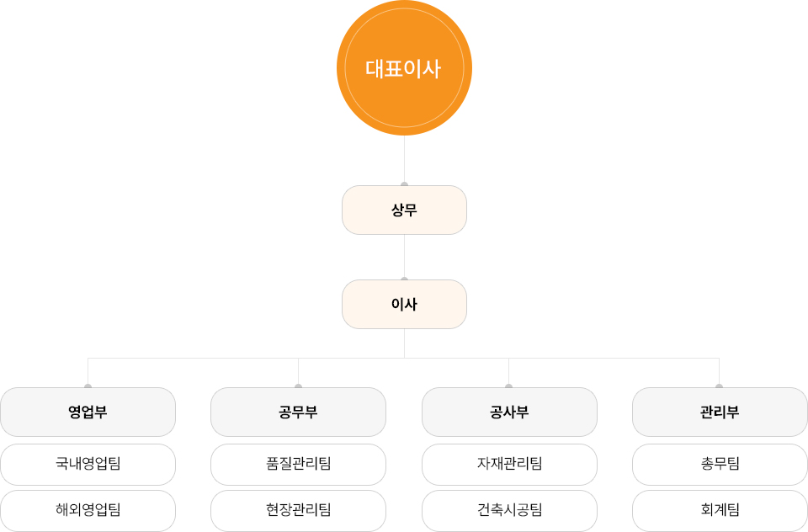Viewport: 808px width, 532px height.
Task: Click the 영업부 department box
Action: [88, 412]
